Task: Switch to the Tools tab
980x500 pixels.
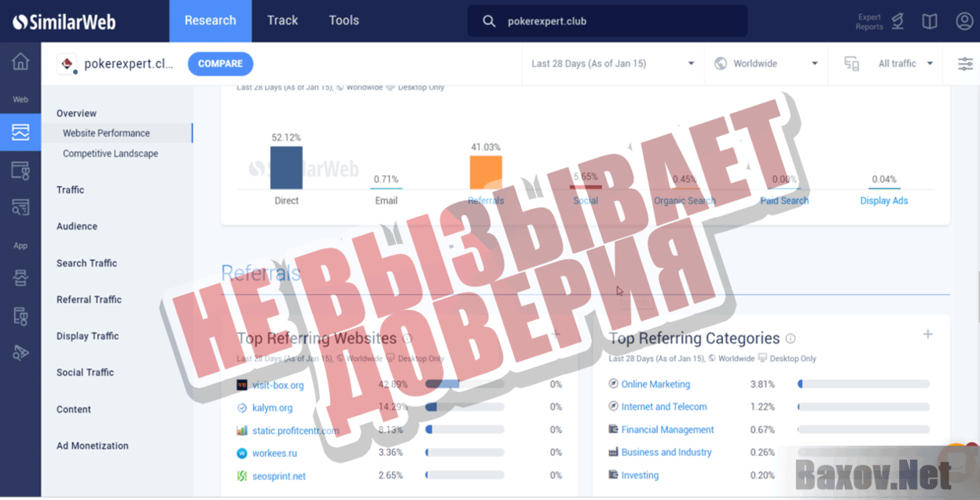Action: (x=344, y=21)
